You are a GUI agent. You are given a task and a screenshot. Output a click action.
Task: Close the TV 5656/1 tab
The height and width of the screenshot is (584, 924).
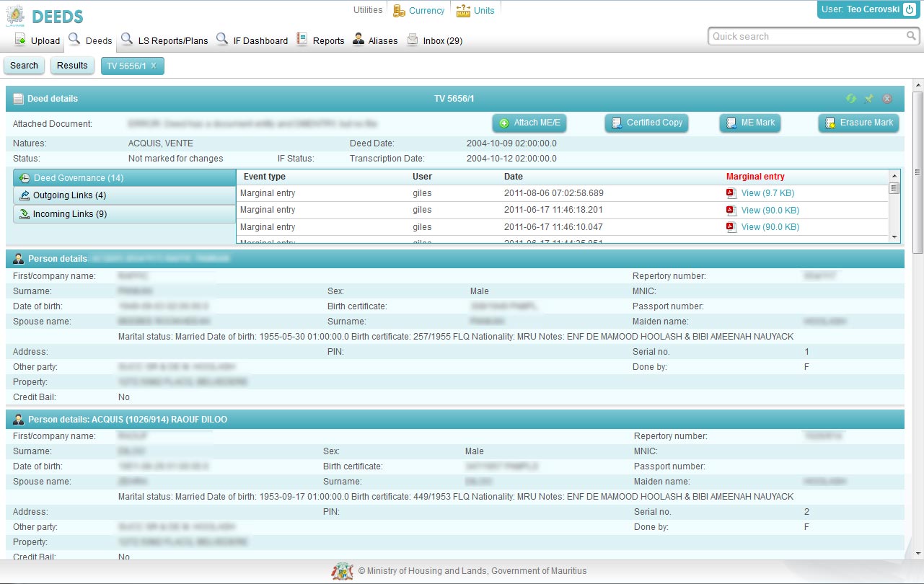click(x=154, y=66)
